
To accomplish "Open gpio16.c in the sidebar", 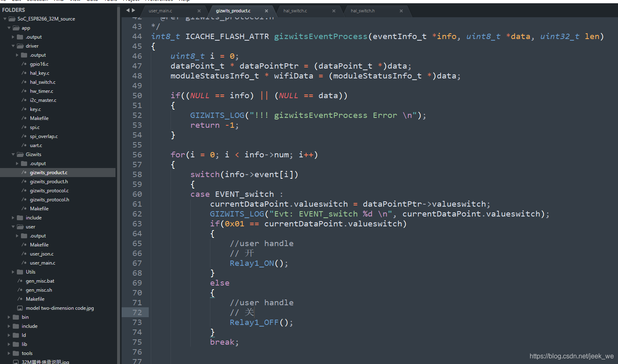I will click(39, 64).
